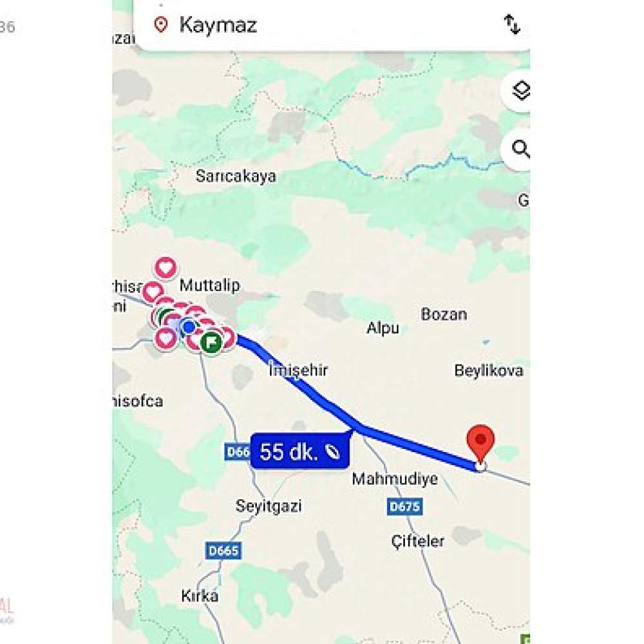Select the topmost pink heart saved place
This screenshot has height=644, width=644.
166,268
